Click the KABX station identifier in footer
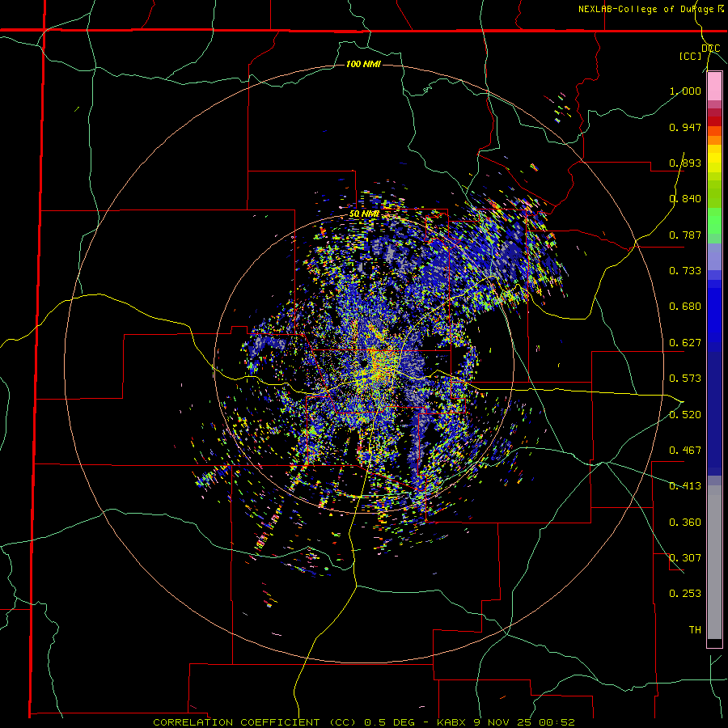The width and height of the screenshot is (728, 728). (x=452, y=722)
